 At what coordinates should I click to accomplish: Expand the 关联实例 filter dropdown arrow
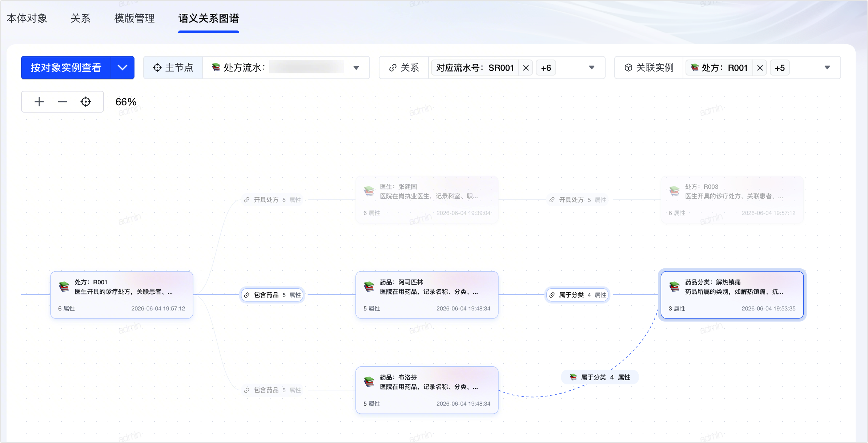pyautogui.click(x=827, y=68)
